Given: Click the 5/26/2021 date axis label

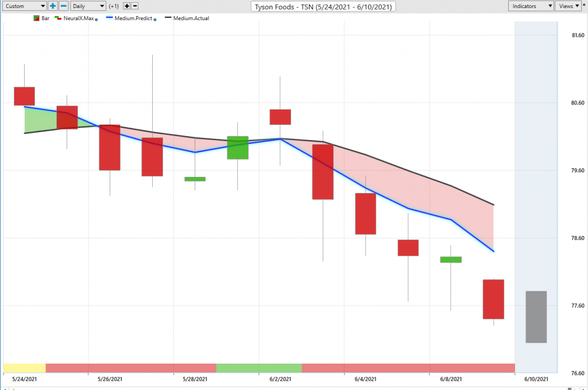Looking at the screenshot, I should 110,379.
